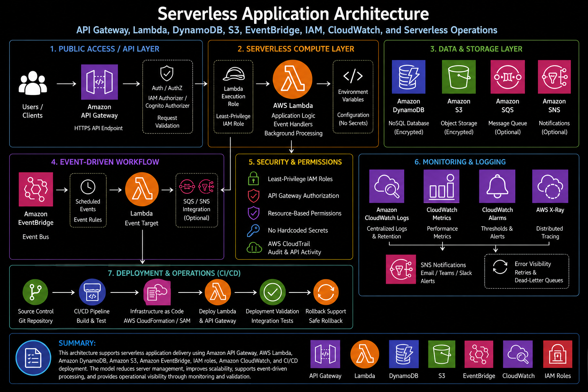This screenshot has width=588, height=392.
Task: Click the CloudWatch icon in the summary legend
Action: (518, 354)
